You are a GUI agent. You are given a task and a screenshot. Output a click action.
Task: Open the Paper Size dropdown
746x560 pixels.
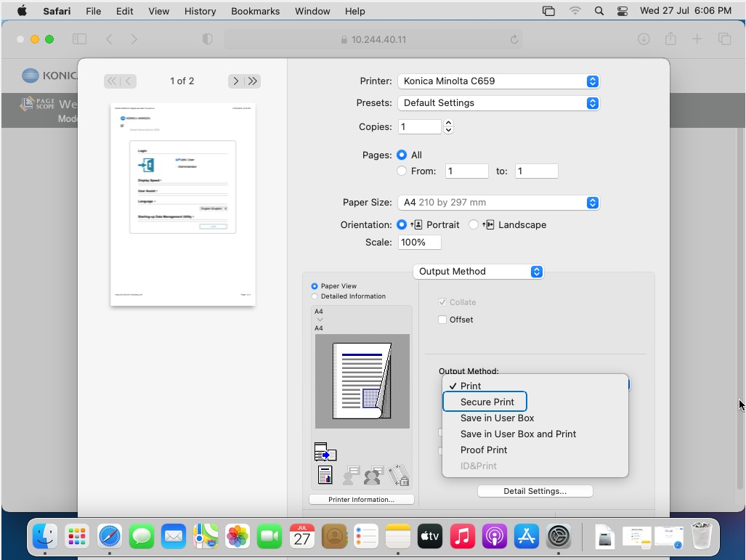pyautogui.click(x=499, y=203)
